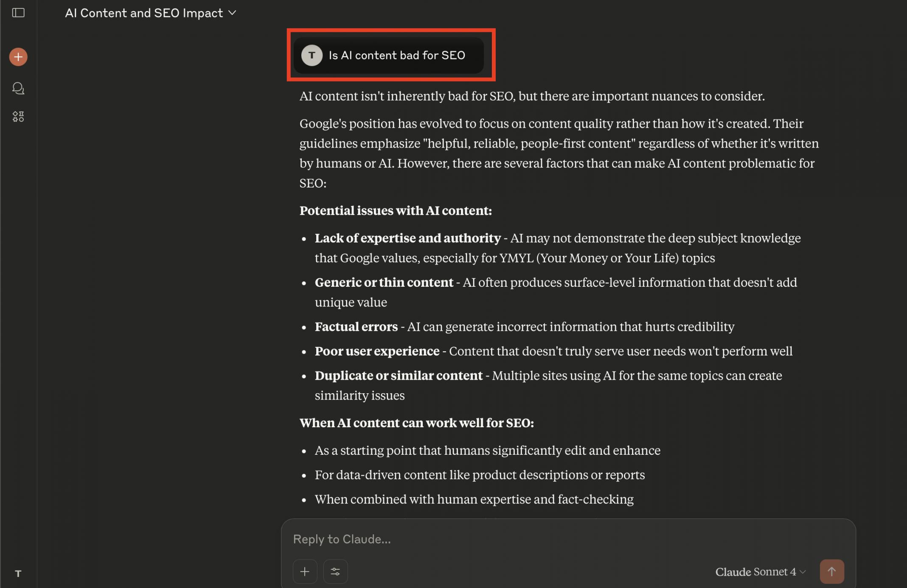Click the 'Factual errors' bullet text
The height and width of the screenshot is (588, 907).
pyautogui.click(x=356, y=327)
